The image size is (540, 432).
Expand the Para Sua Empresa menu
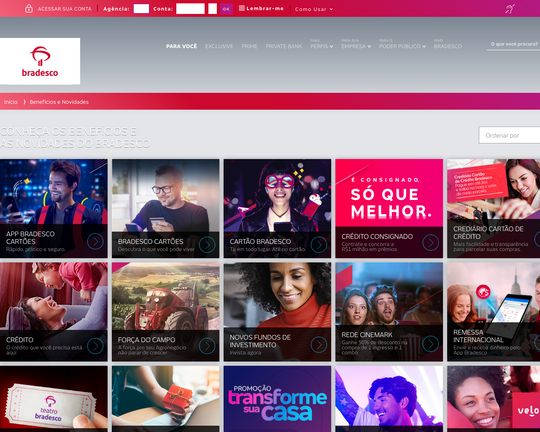coord(356,44)
